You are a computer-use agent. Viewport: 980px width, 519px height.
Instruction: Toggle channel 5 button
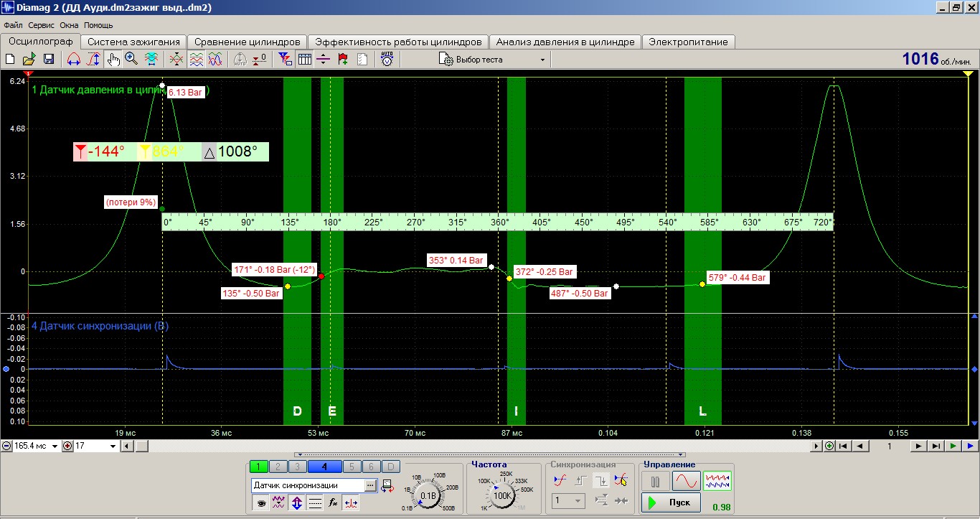[x=352, y=467]
